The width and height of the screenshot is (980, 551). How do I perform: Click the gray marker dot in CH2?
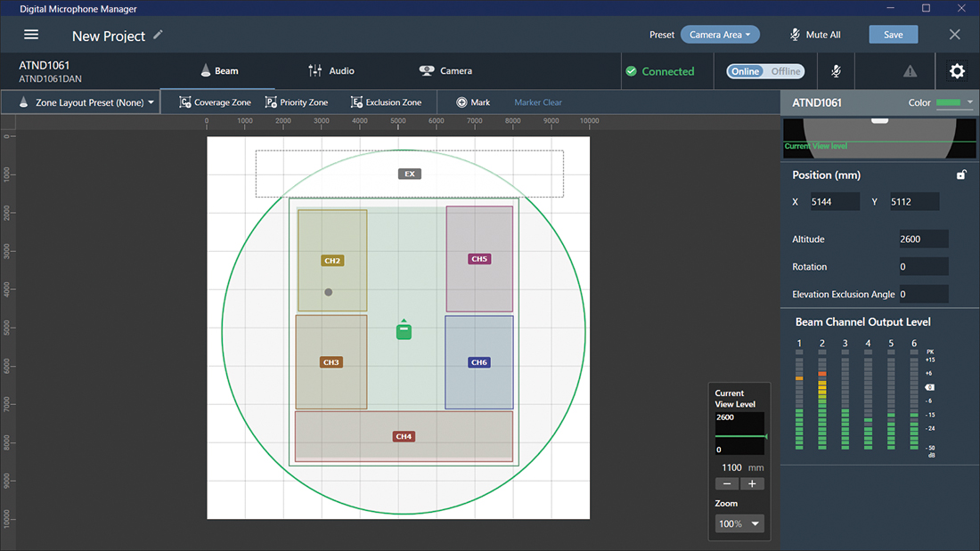click(x=328, y=292)
